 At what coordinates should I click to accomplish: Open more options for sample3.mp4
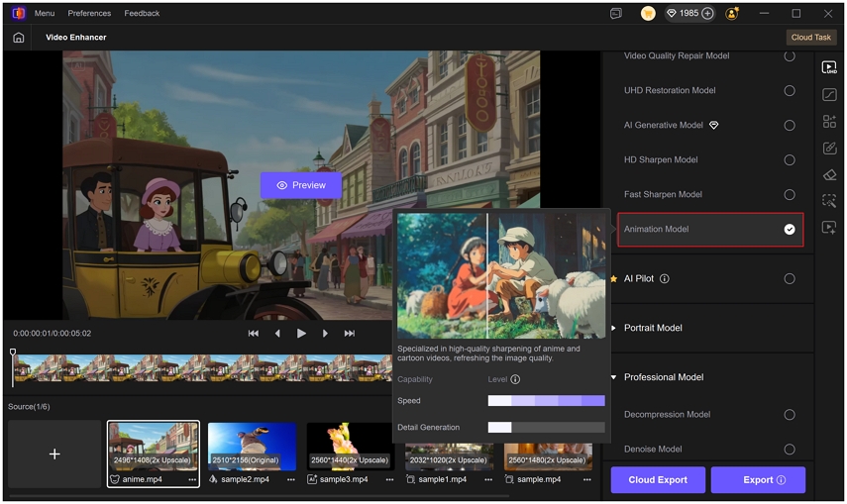[389, 479]
